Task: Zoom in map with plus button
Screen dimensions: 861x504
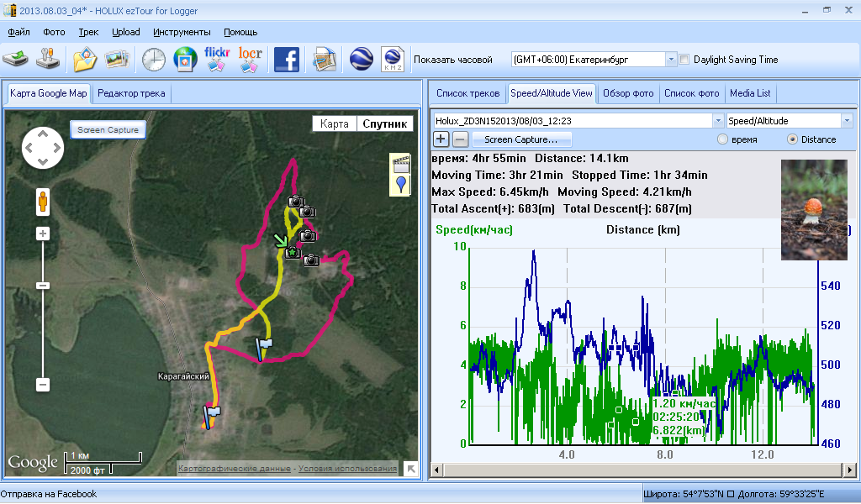Action: pyautogui.click(x=43, y=234)
